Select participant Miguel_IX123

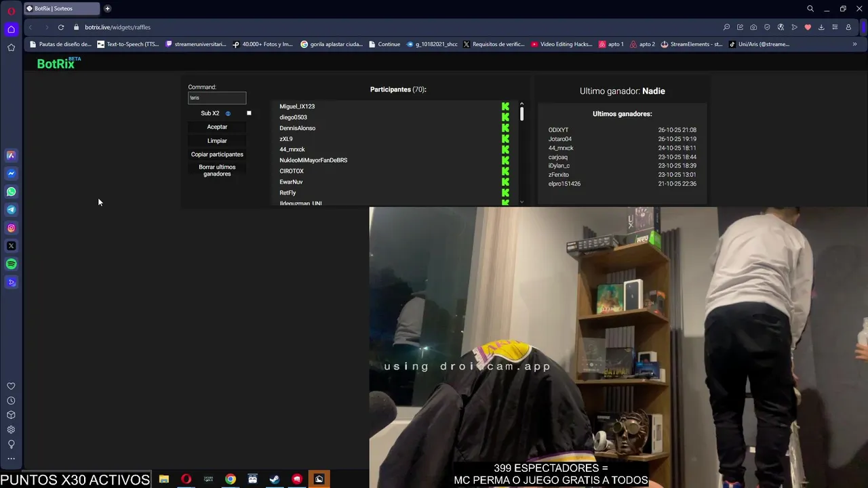point(297,106)
